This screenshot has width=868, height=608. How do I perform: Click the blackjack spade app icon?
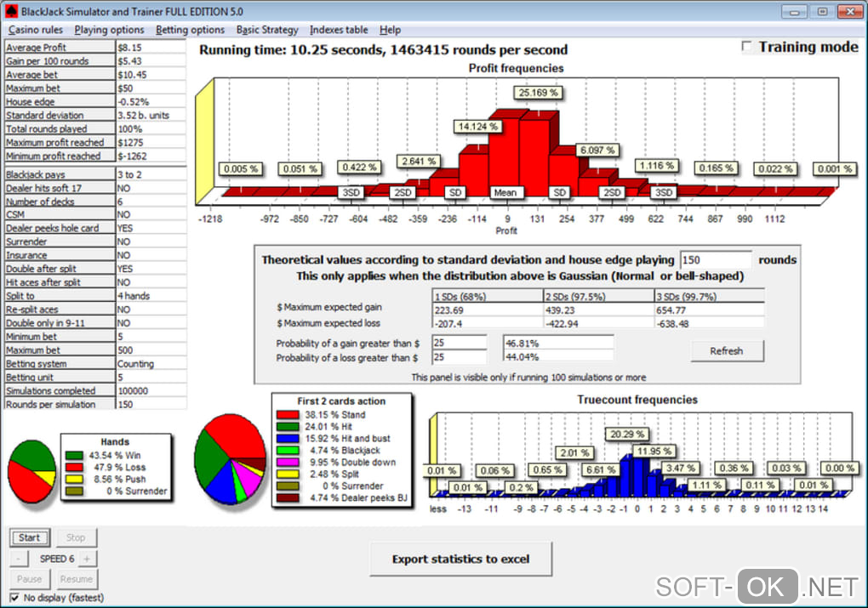[10, 11]
